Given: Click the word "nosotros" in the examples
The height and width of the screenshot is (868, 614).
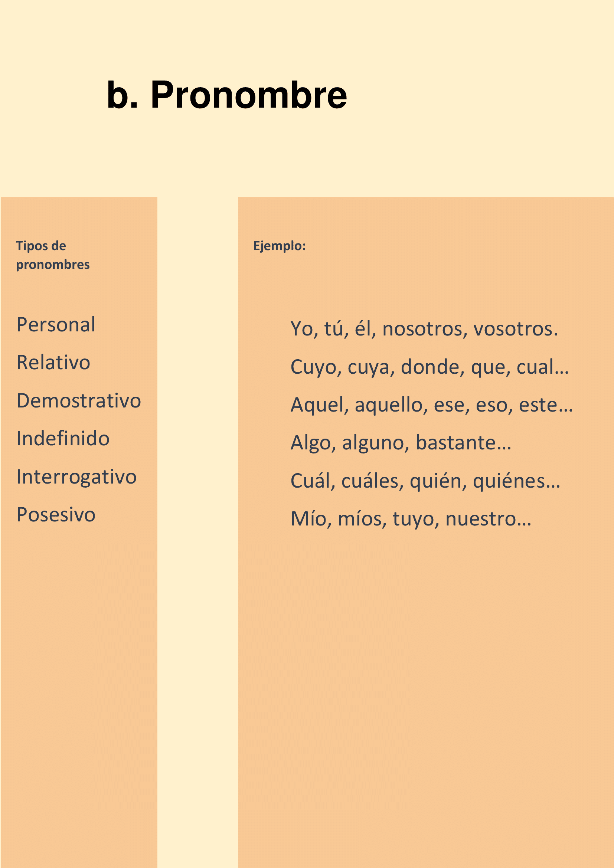Looking at the screenshot, I should pos(422,328).
